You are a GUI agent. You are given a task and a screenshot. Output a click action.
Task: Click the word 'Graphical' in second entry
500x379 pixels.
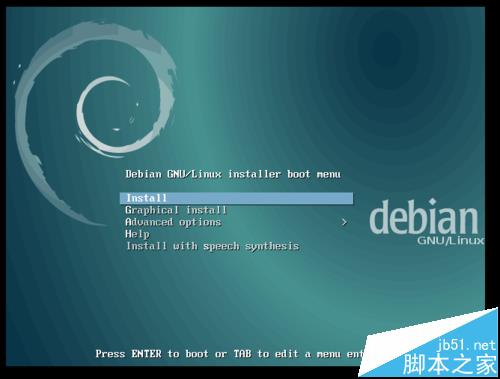pos(152,210)
